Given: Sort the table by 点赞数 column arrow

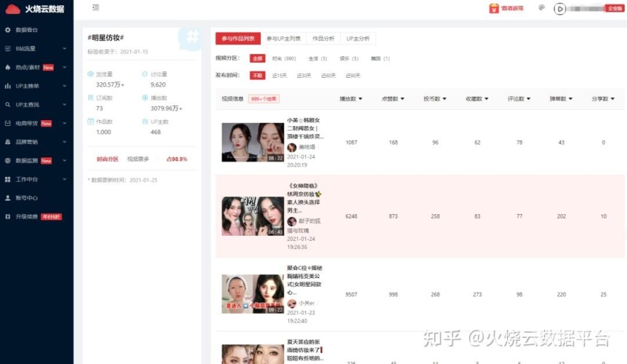Looking at the screenshot, I should point(402,99).
